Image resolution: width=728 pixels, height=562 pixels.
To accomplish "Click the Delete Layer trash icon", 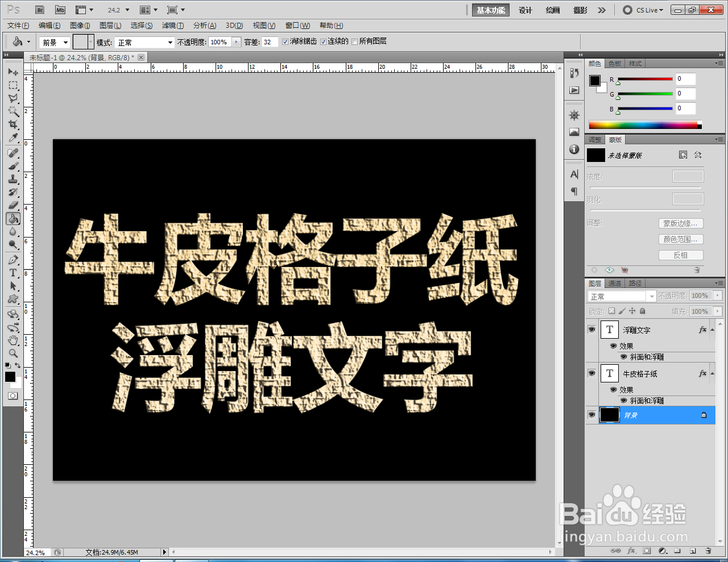I will (709, 551).
